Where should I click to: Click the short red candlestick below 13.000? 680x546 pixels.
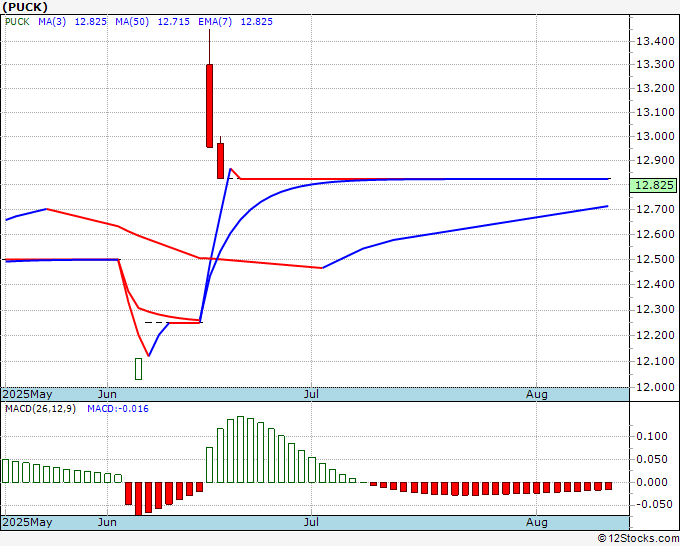coord(220,160)
